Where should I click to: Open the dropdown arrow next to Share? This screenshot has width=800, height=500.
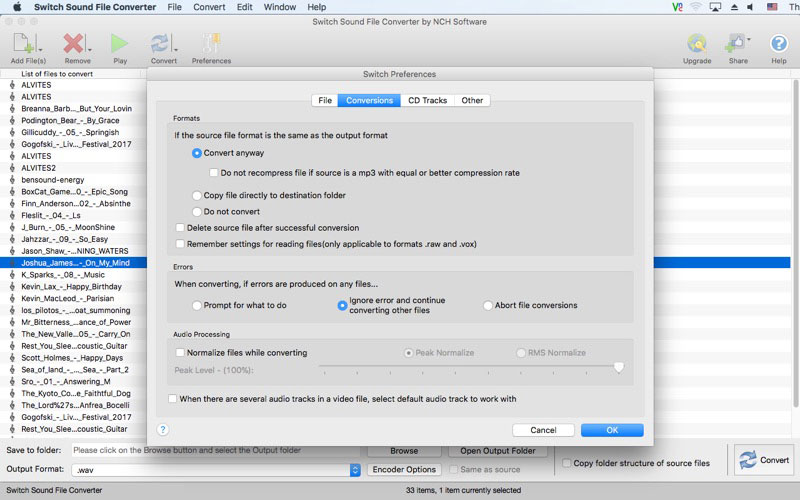748,39
